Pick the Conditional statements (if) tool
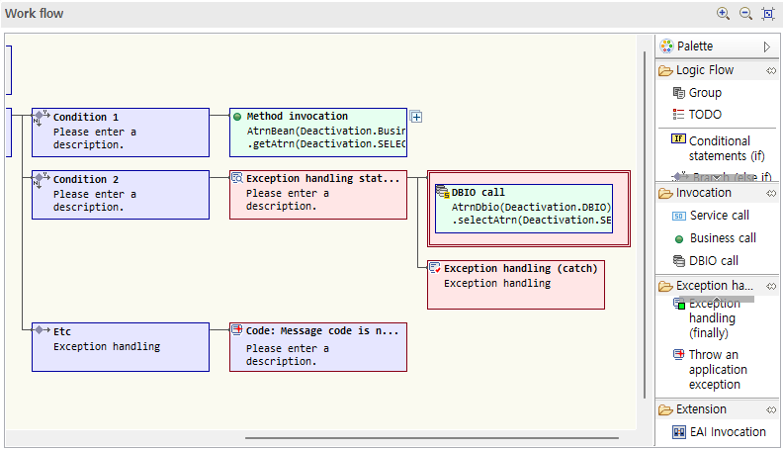783x449 pixels. click(x=718, y=148)
